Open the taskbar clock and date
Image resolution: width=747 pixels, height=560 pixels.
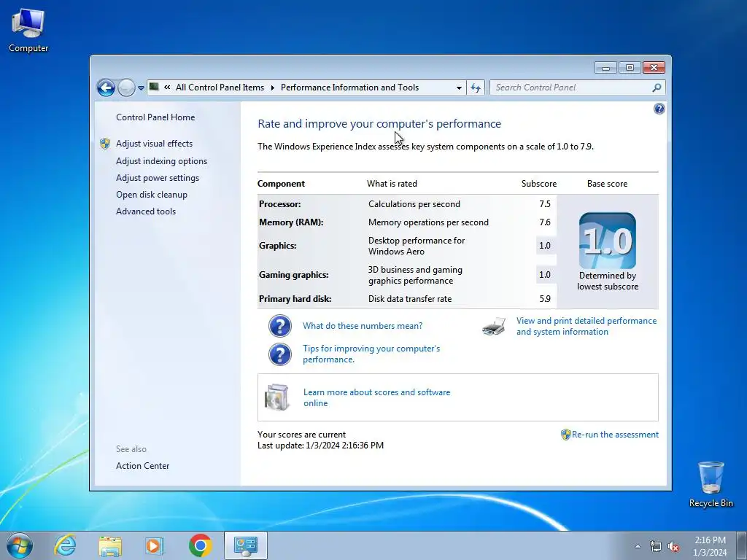710,546
